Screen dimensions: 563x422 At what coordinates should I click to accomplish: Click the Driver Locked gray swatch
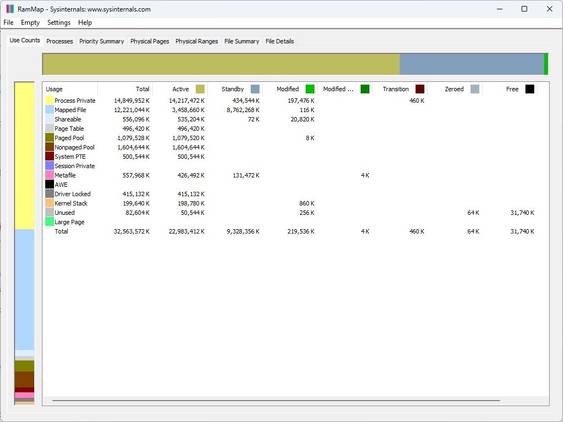[50, 194]
